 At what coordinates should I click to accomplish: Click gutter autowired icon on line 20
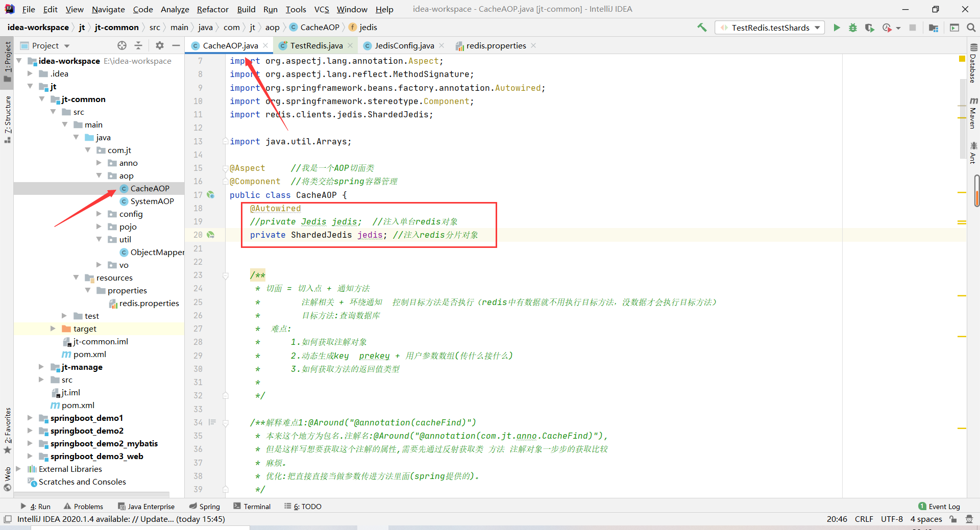[x=210, y=235]
